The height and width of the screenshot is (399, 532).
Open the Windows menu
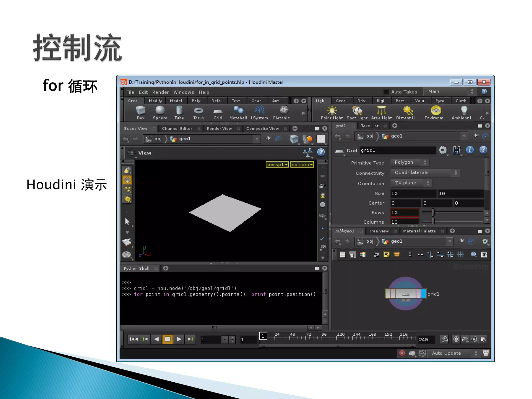[184, 92]
